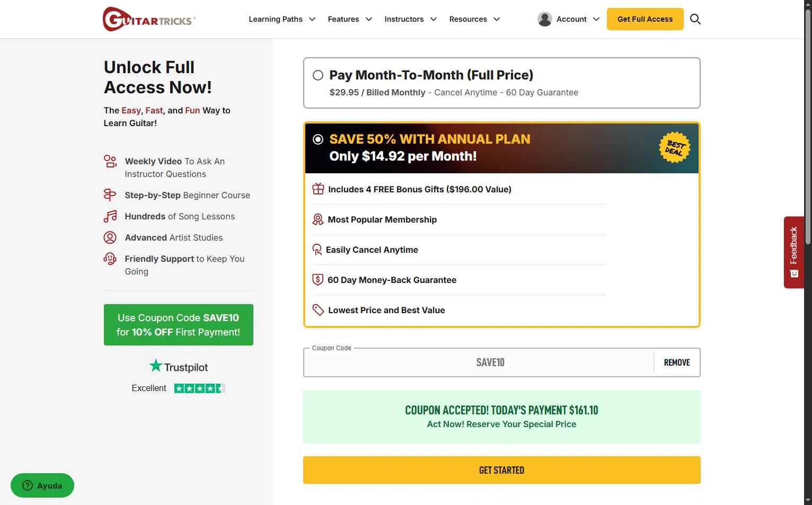Click '60 Day Money-Back Guarantee' text
812x505 pixels.
pyautogui.click(x=392, y=280)
